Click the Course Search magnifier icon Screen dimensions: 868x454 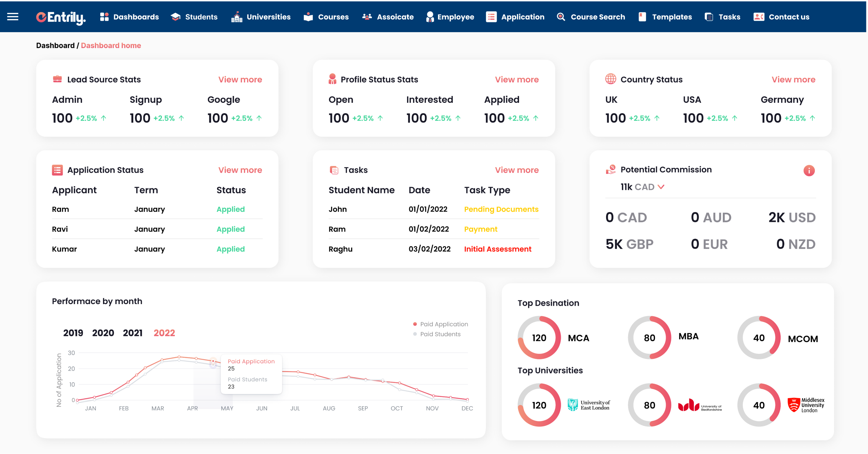(x=561, y=17)
